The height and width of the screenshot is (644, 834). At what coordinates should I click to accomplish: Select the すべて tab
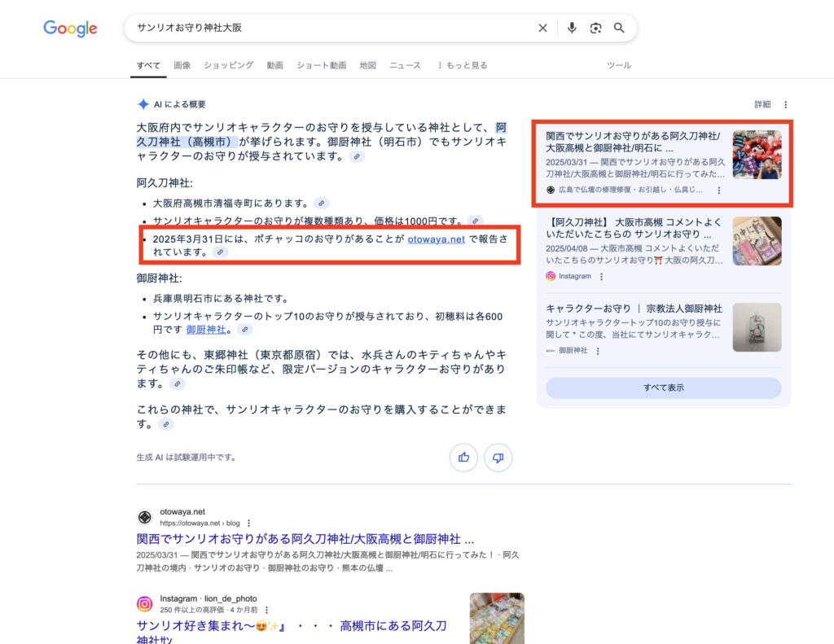(148, 65)
